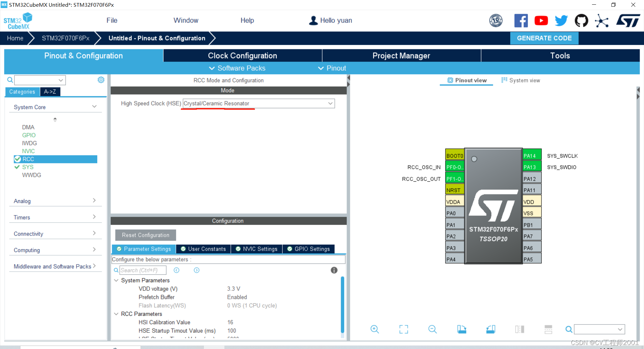Open the File menu

[x=112, y=20]
